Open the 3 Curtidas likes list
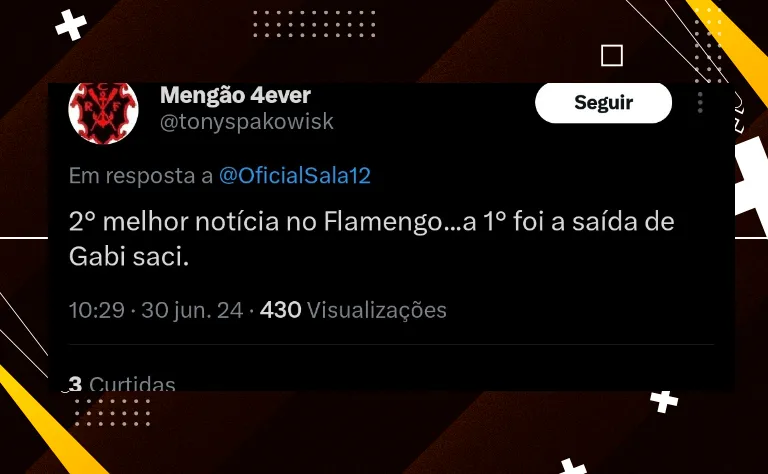 pos(122,383)
